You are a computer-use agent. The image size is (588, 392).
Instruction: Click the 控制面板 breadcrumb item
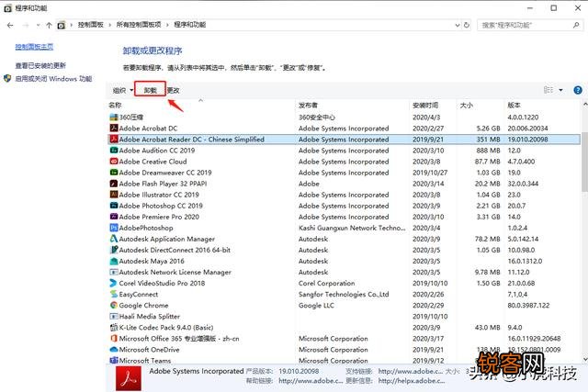90,25
